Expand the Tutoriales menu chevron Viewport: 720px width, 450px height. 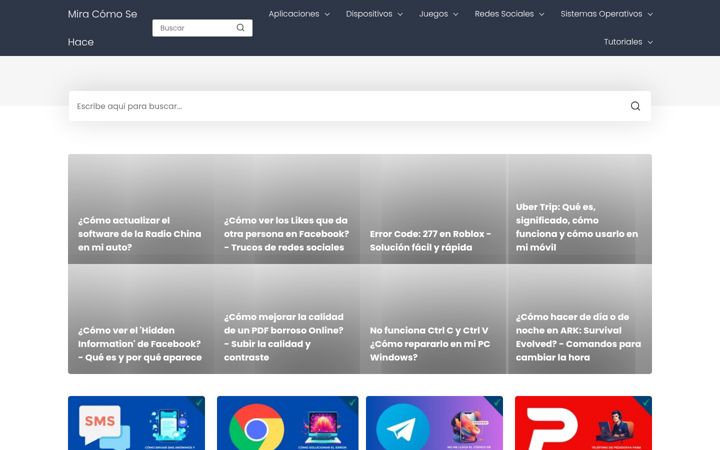(650, 42)
